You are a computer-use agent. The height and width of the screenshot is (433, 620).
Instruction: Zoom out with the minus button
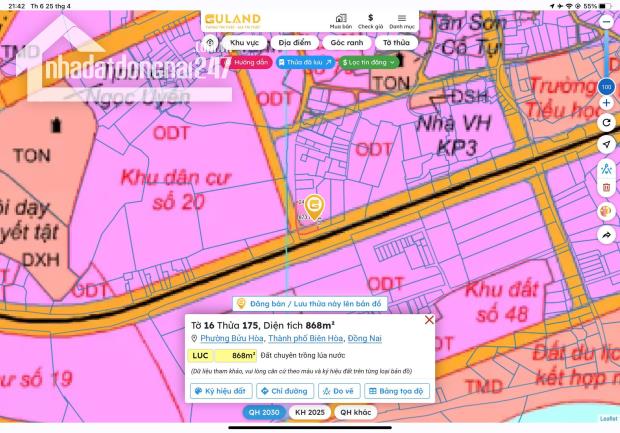point(606,21)
